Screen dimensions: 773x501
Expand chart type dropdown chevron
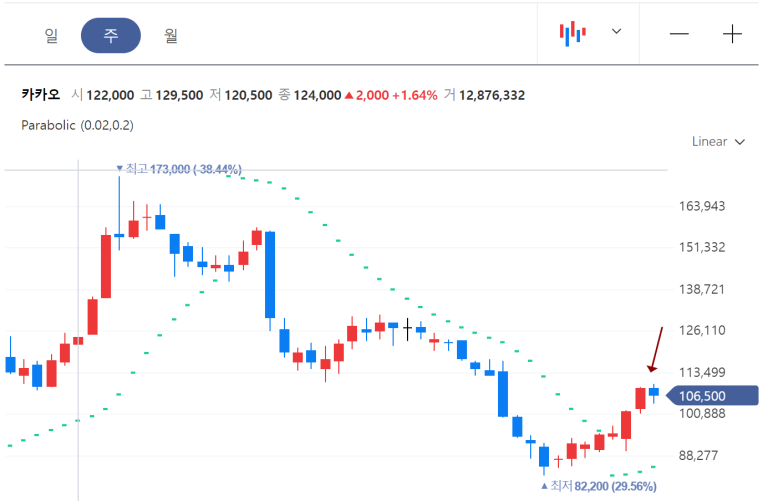coord(616,32)
